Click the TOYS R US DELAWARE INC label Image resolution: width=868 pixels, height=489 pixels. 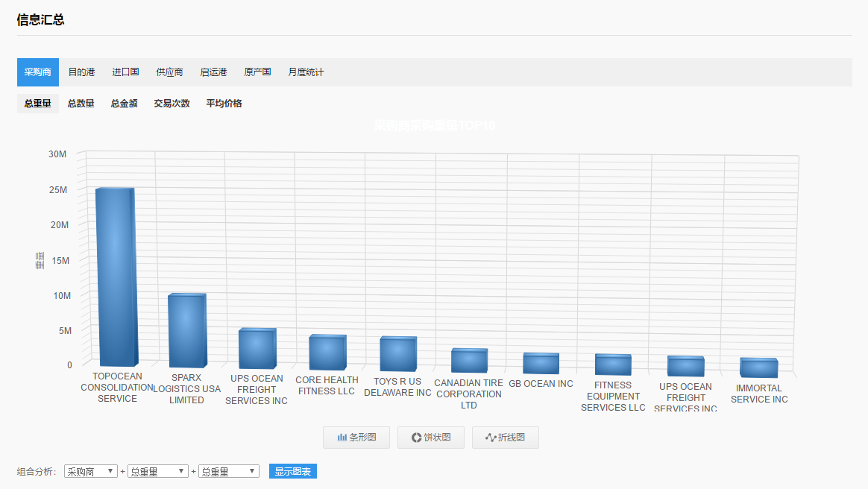397,387
